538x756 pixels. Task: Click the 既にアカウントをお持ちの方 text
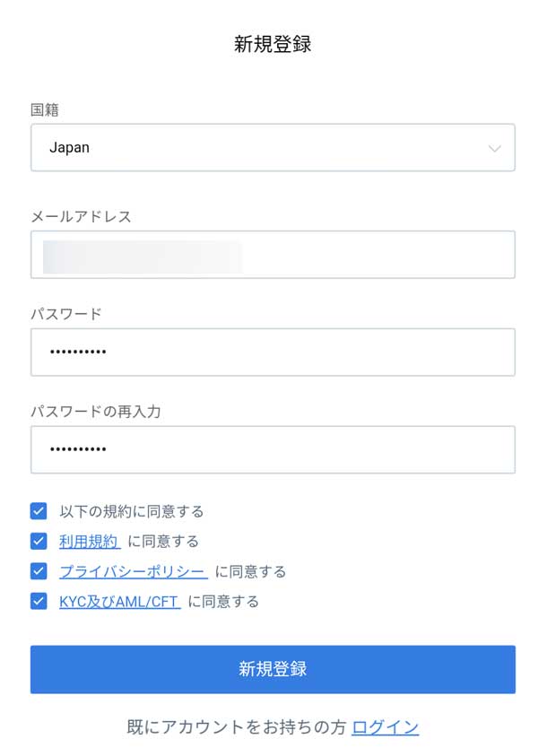(x=236, y=727)
